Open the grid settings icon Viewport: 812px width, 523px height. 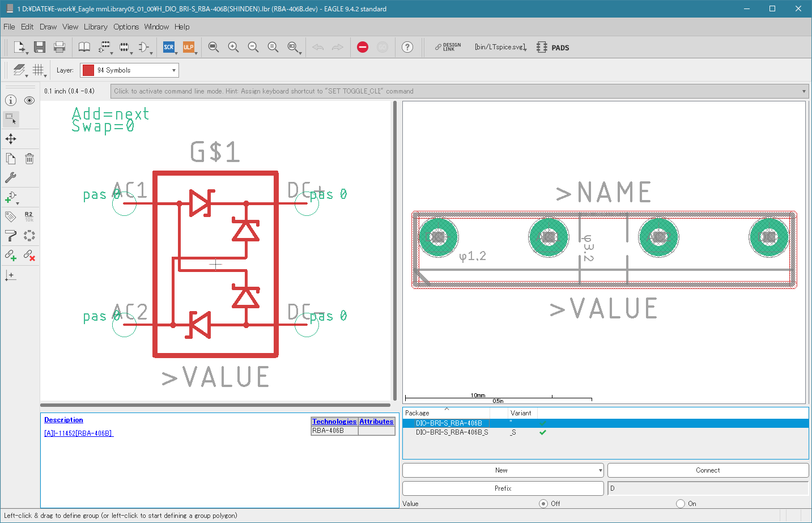(x=38, y=70)
